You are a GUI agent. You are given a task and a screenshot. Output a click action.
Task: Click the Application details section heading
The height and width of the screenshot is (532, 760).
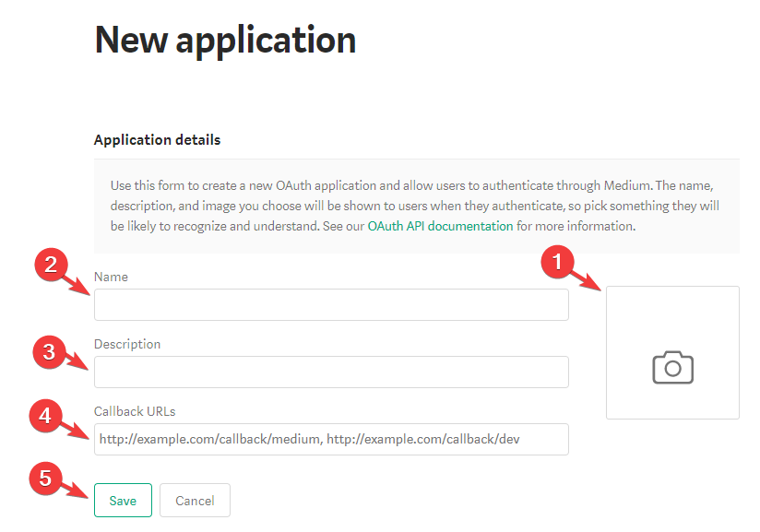tap(157, 140)
